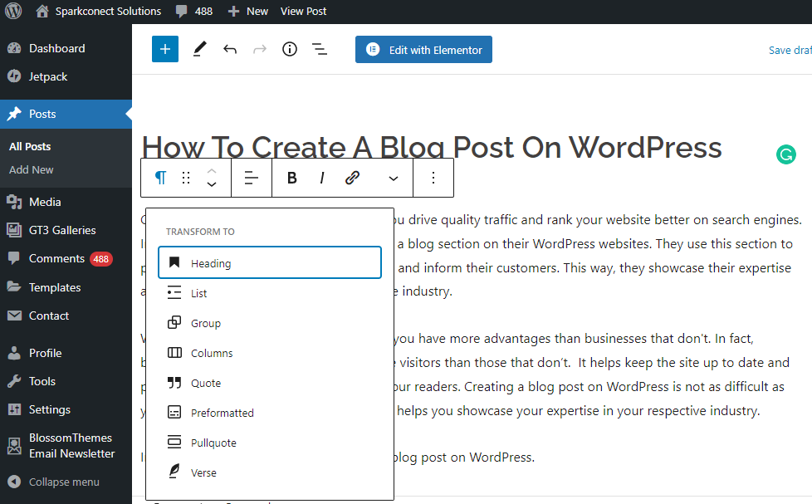Open the document details info icon
The width and height of the screenshot is (812, 504).
click(290, 49)
